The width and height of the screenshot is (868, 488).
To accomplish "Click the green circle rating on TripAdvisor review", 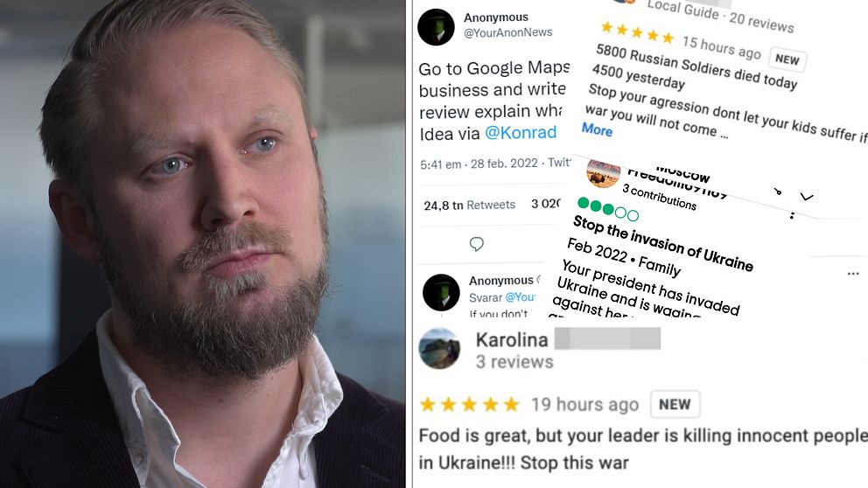I will point(608,209).
